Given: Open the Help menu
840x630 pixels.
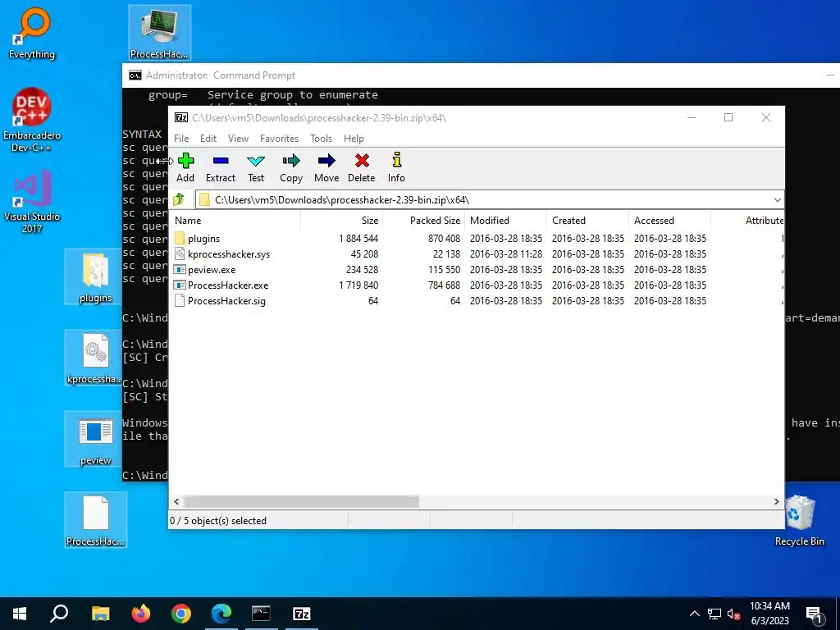Looking at the screenshot, I should click(354, 138).
